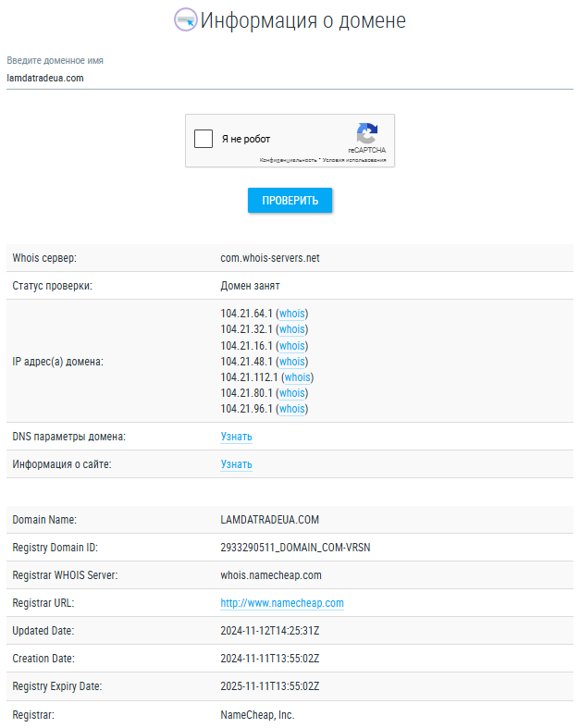Open whois link for 104.21.80.1

tap(292, 393)
